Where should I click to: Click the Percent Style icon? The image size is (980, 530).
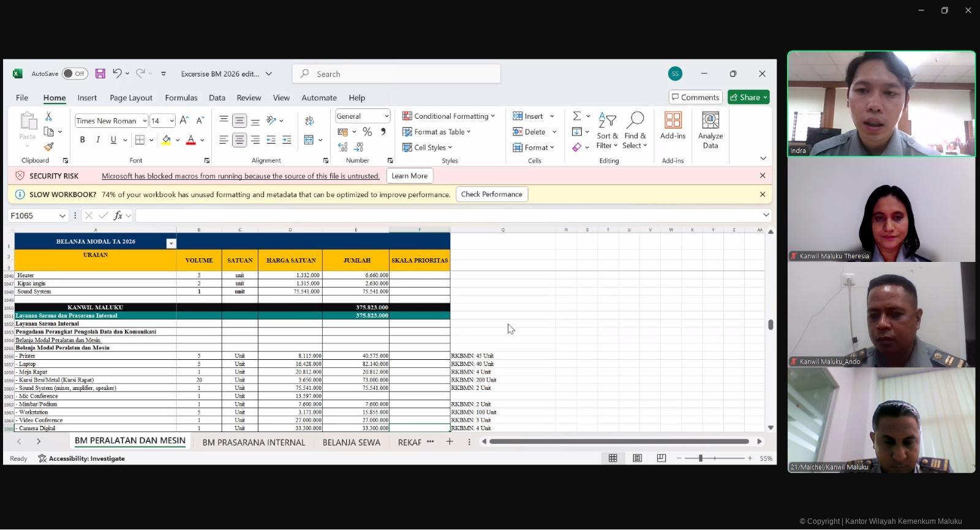[x=367, y=132]
